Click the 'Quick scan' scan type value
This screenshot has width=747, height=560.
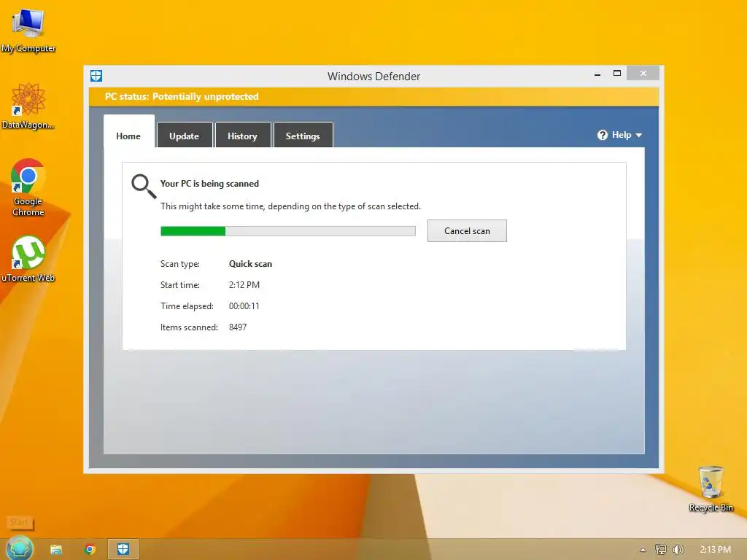251,264
